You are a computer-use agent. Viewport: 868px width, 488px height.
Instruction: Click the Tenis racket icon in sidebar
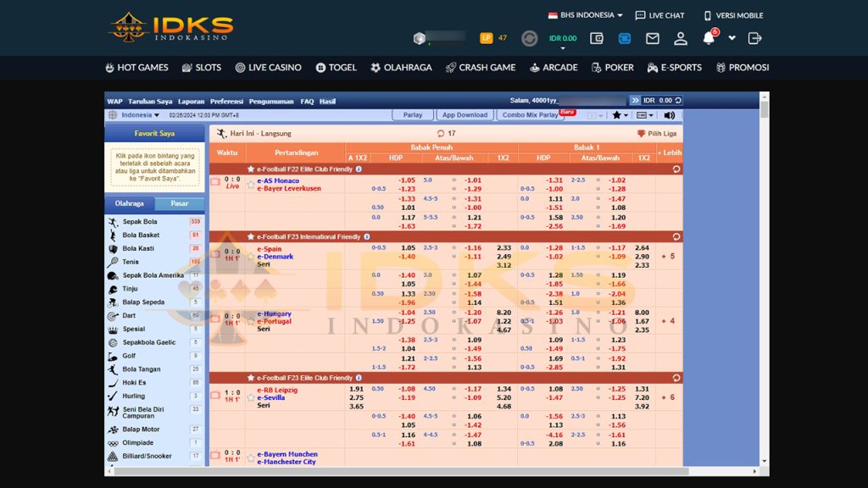113,262
